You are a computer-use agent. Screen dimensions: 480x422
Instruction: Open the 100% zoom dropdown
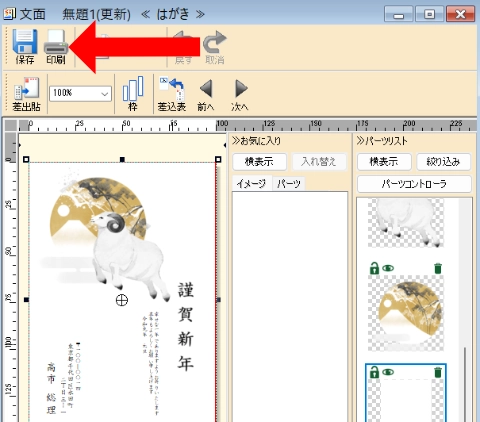pos(80,93)
